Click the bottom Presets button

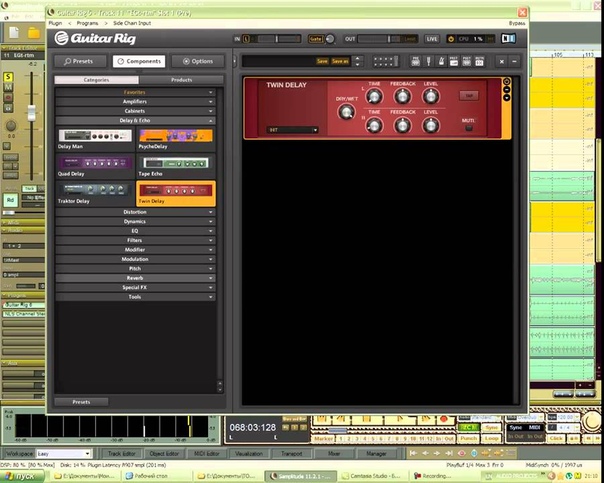pyautogui.click(x=81, y=402)
